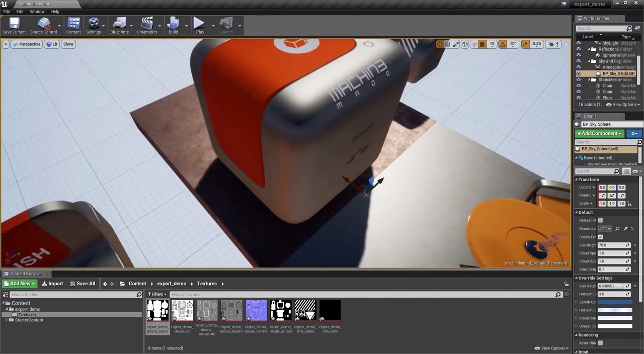Adjust the Sun Height slider value
This screenshot has width=644, height=354.
(x=614, y=286)
